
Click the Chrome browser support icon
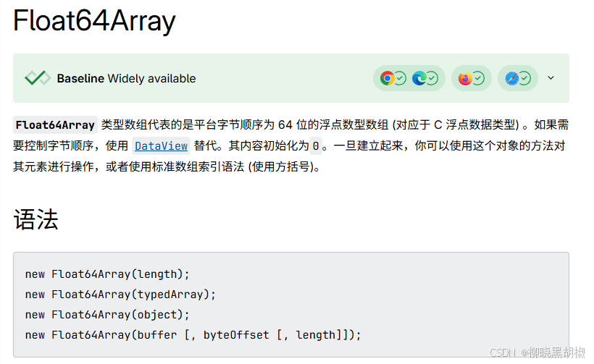coord(387,78)
